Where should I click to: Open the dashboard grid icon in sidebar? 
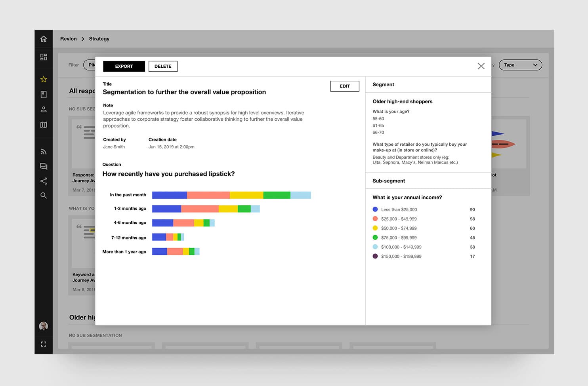click(x=44, y=57)
